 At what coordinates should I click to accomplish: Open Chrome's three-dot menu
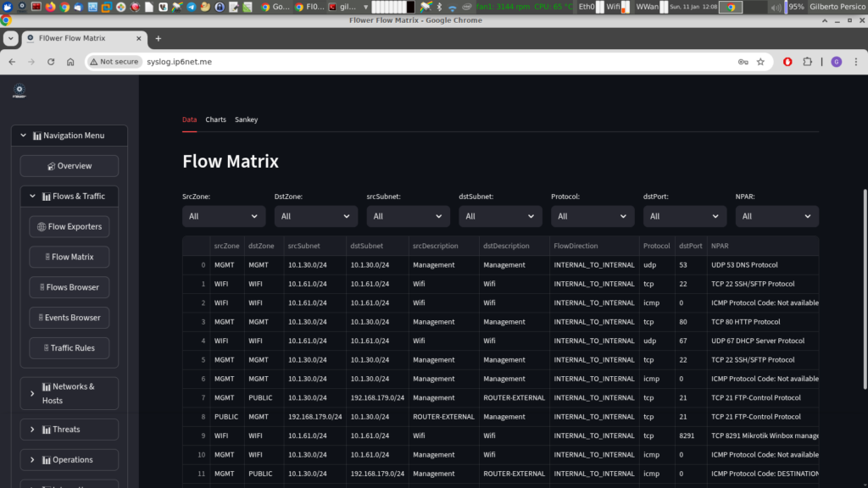[855, 62]
